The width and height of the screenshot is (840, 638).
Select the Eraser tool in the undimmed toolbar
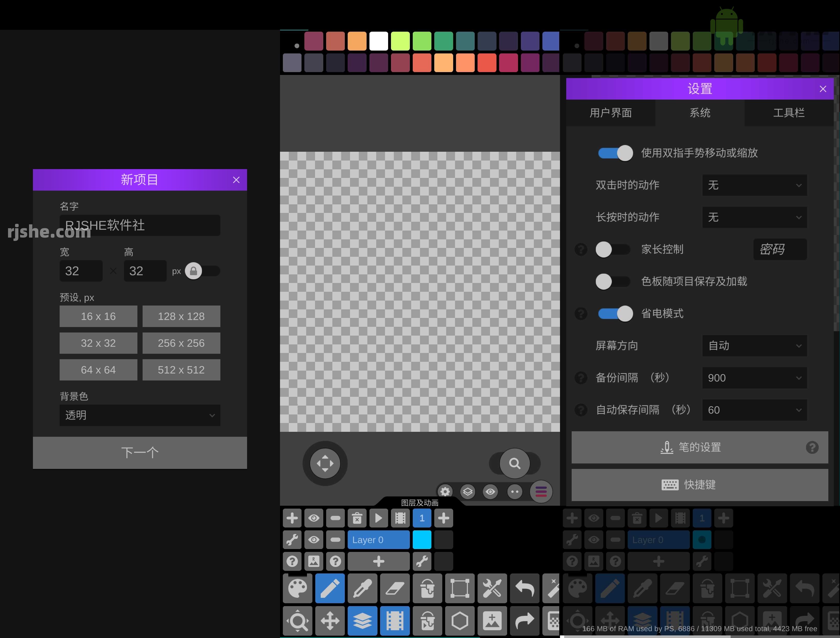pos(395,589)
